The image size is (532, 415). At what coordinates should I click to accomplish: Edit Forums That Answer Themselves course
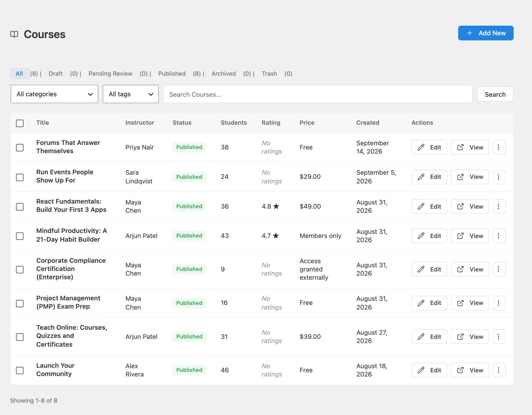(429, 147)
